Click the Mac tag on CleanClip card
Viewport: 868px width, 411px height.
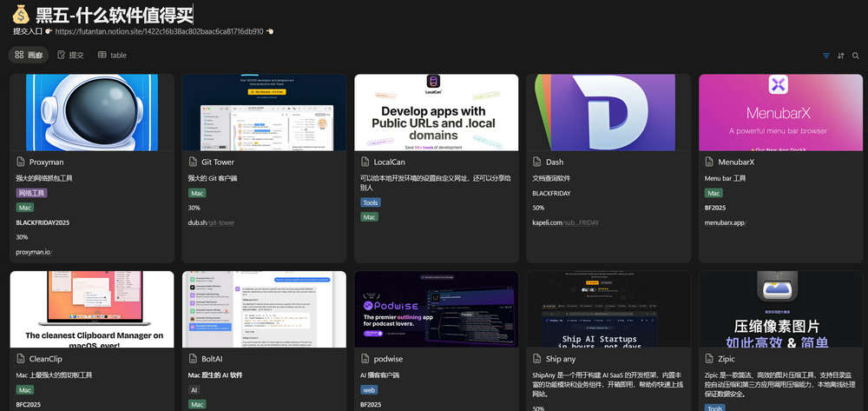[x=25, y=390]
